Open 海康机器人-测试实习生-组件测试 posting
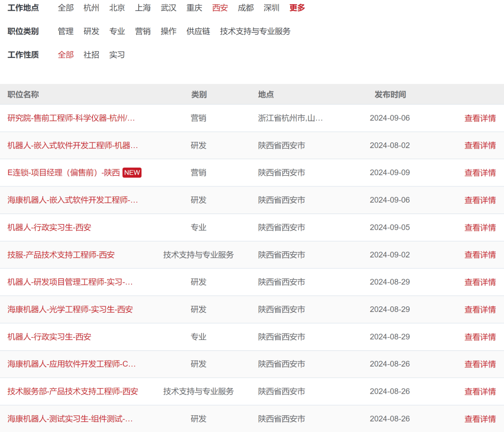 [x=70, y=419]
